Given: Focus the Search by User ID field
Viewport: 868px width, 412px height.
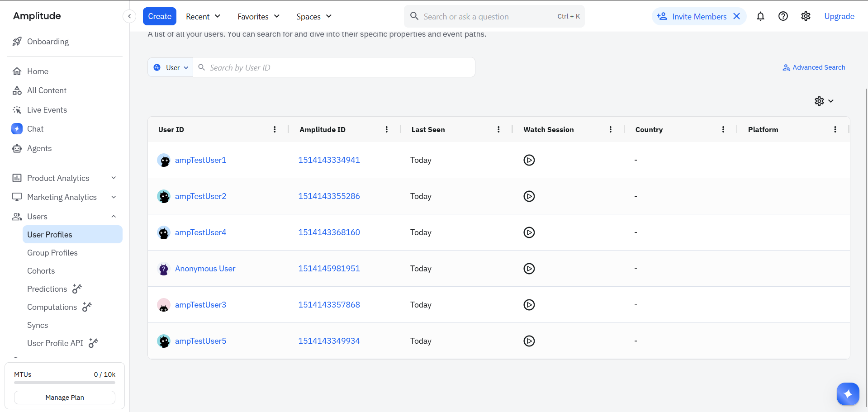Looking at the screenshot, I should tap(334, 67).
